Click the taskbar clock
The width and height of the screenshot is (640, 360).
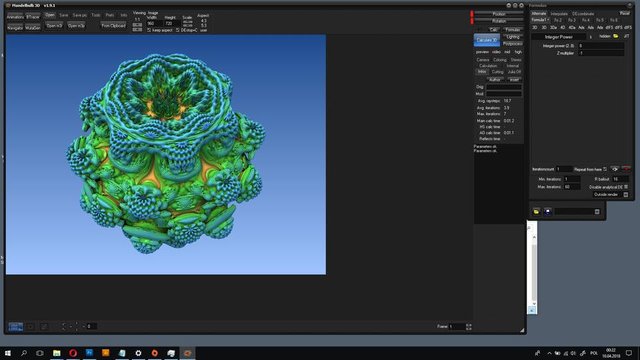tap(611, 353)
